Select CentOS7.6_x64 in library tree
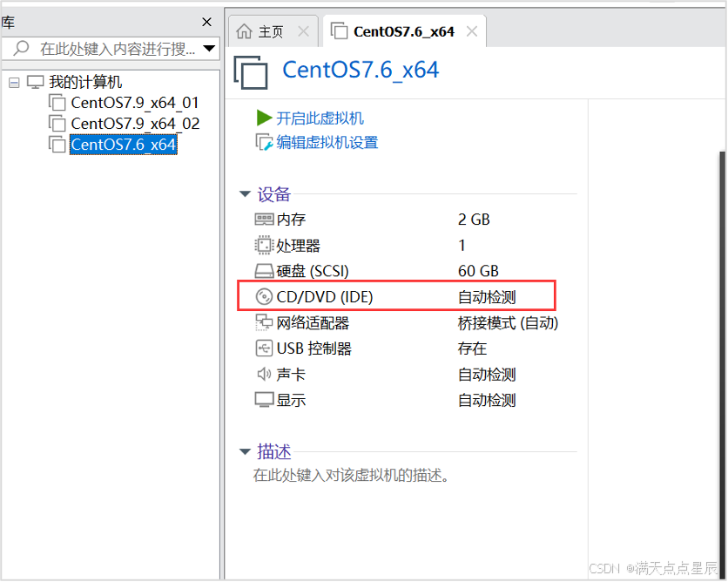 124,145
